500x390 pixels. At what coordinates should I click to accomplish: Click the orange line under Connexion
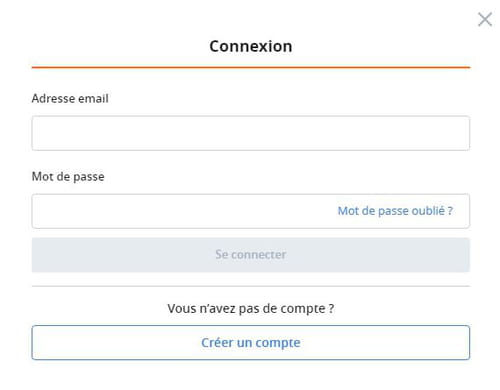click(251, 67)
